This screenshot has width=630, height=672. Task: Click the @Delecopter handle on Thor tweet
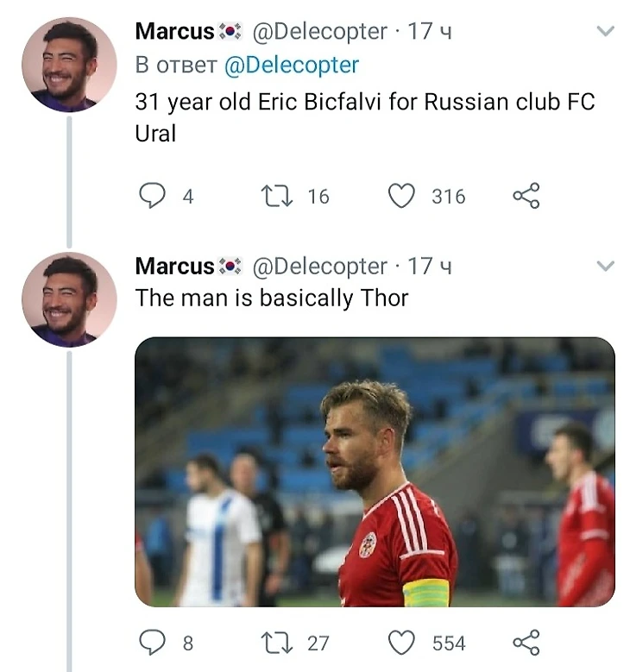318,266
